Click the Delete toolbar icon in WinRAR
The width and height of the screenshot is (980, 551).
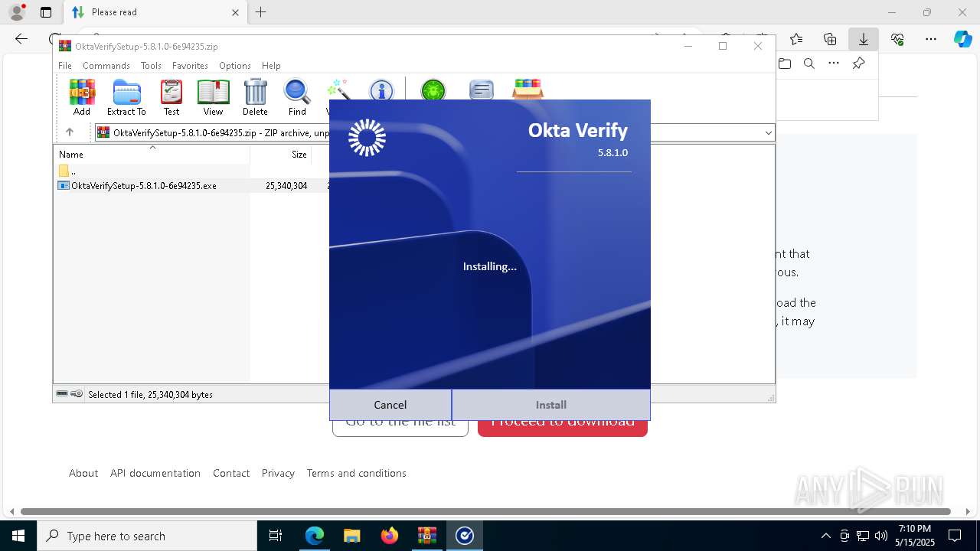(255, 98)
